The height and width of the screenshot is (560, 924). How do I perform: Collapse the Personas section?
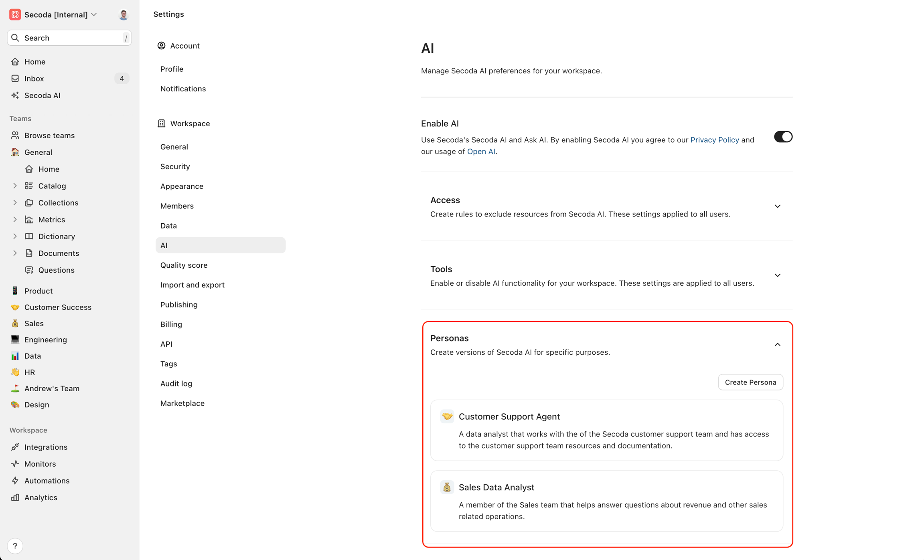tap(777, 345)
